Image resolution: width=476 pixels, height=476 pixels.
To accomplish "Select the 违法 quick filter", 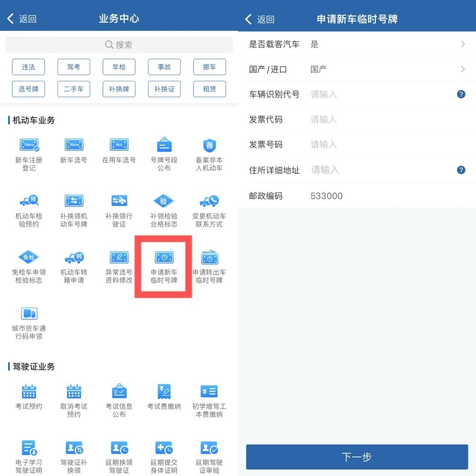I will point(29,67).
